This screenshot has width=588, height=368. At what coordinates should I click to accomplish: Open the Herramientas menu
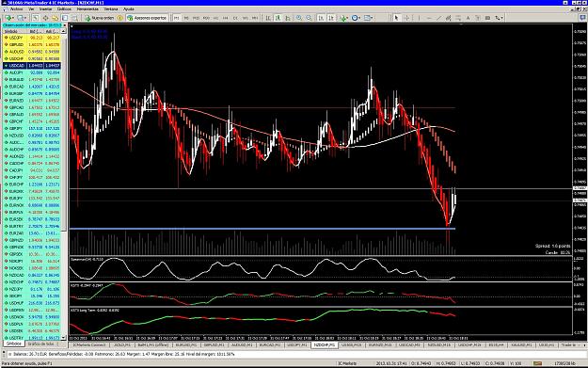point(87,8)
